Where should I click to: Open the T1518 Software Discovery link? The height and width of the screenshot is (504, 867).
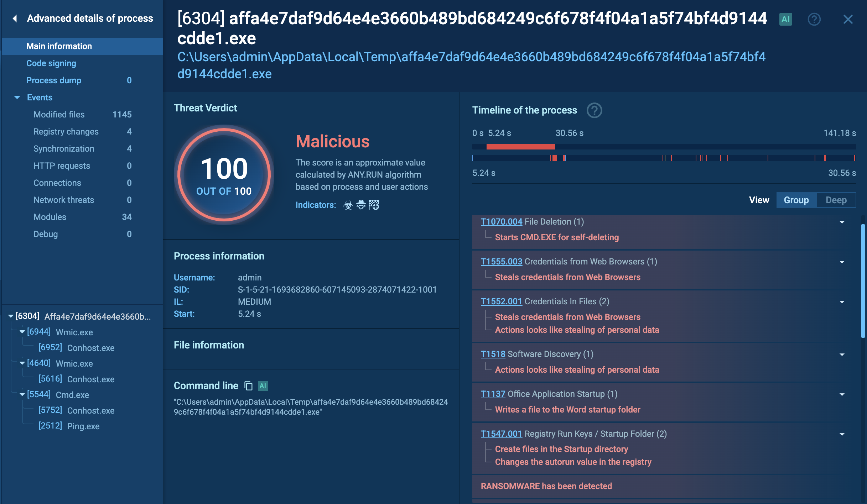pos(493,354)
